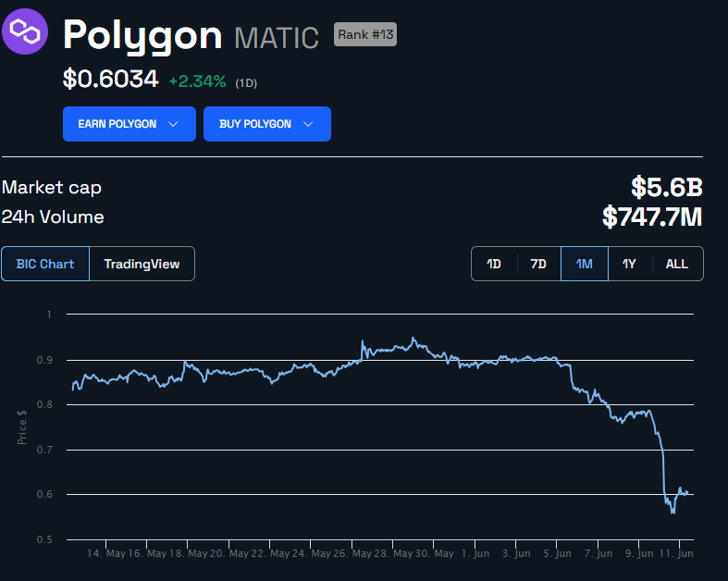Expand the Earn Polygon dropdown chevron
This screenshot has height=581, width=728.
click(173, 124)
